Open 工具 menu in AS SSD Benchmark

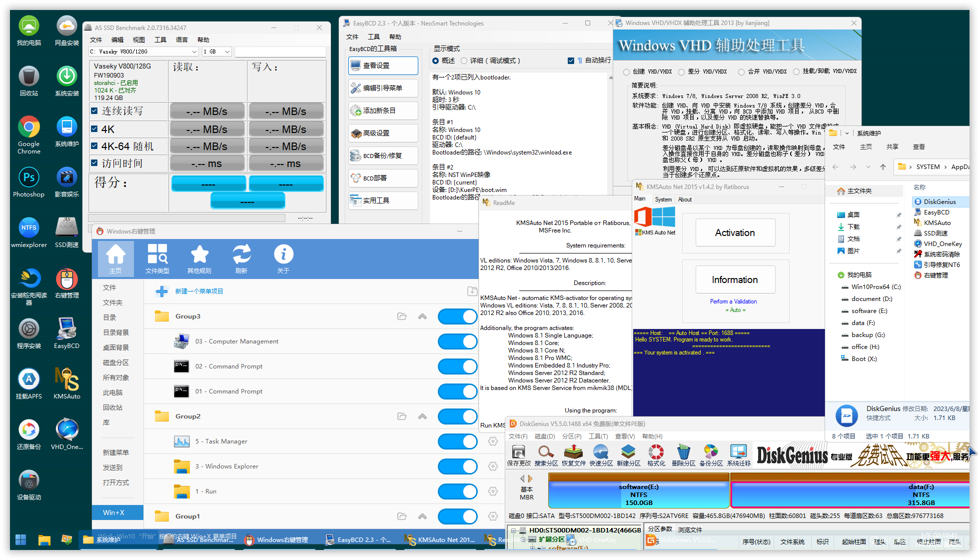click(x=160, y=40)
